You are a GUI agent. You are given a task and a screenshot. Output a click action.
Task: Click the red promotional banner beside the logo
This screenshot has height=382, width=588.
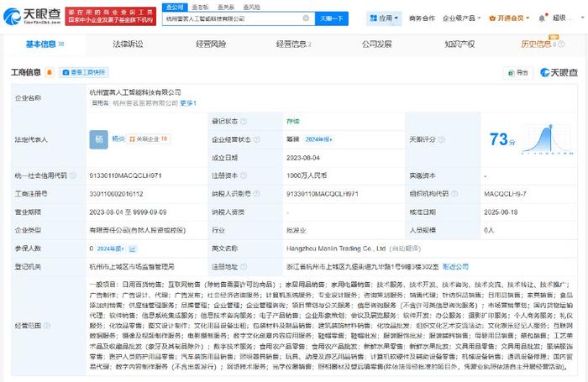(110, 16)
